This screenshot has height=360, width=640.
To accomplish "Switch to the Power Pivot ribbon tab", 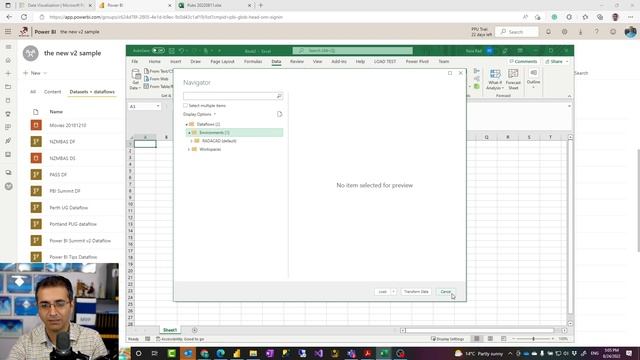I will click(417, 61).
